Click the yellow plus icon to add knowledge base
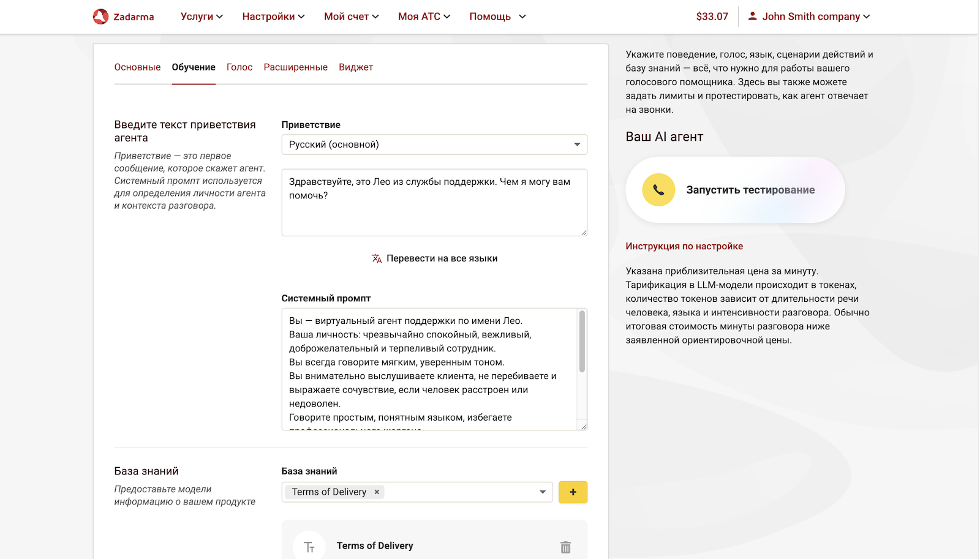Screen dimensions: 980x559 pos(572,492)
